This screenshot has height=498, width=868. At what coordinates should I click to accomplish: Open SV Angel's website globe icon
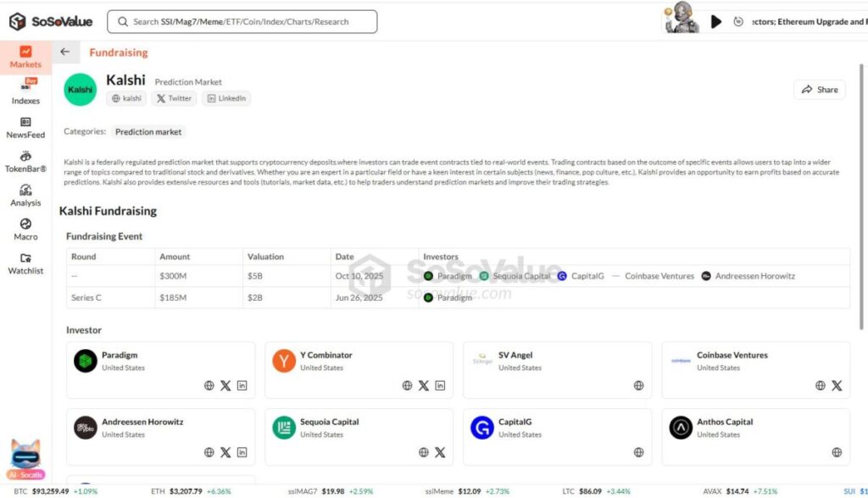[x=638, y=385]
